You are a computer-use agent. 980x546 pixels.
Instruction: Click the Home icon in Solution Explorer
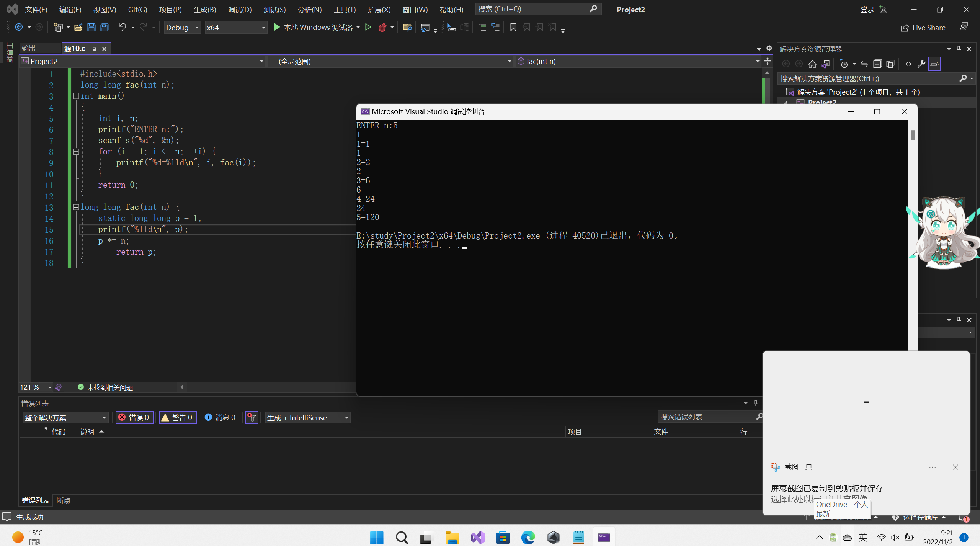812,64
